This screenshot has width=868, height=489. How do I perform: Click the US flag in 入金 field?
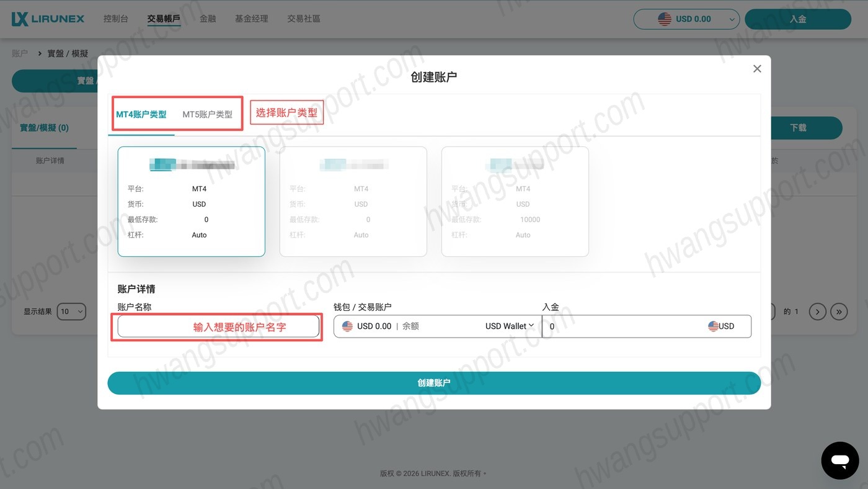(x=713, y=326)
